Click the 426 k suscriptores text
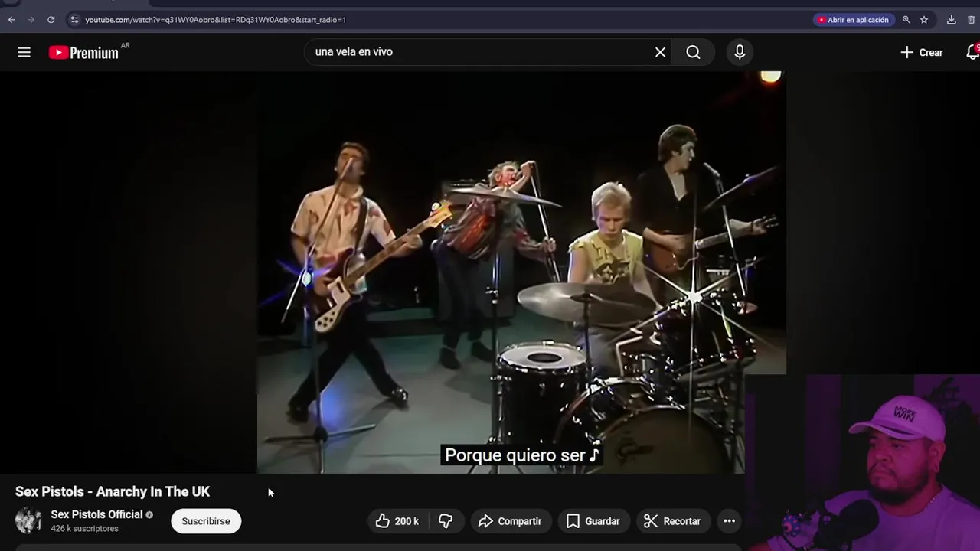Viewport: 980px width, 551px height. coord(84,529)
